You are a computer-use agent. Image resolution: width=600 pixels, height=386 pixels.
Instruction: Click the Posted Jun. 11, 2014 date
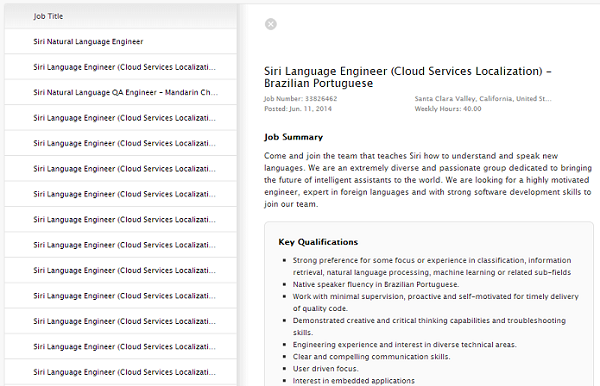(x=298, y=109)
